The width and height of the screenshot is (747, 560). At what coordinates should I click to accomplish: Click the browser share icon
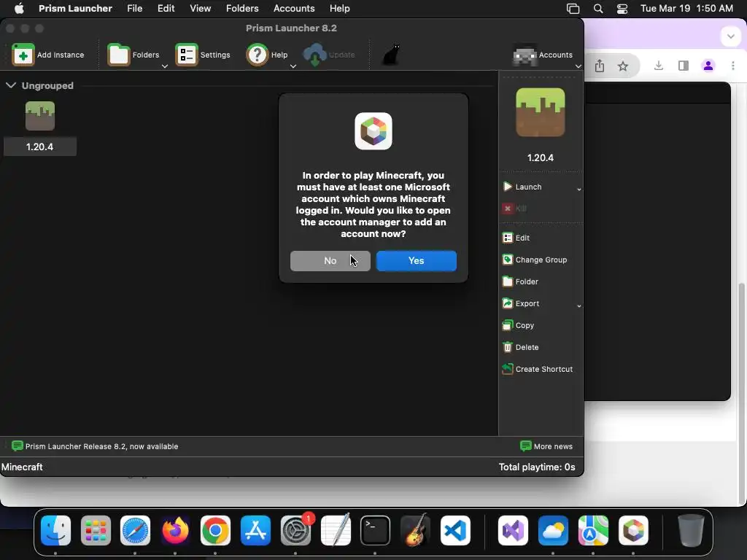pyautogui.click(x=600, y=66)
